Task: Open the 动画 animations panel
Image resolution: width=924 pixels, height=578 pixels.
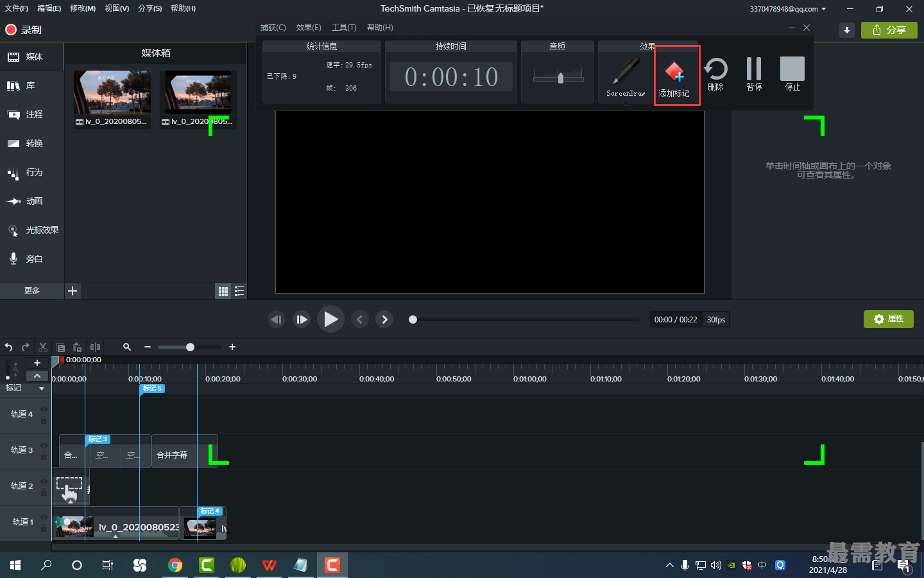Action: point(32,201)
